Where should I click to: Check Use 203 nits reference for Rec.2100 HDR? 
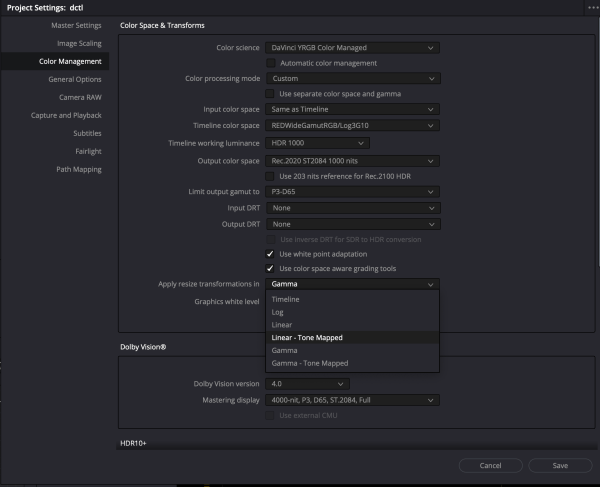point(271,176)
